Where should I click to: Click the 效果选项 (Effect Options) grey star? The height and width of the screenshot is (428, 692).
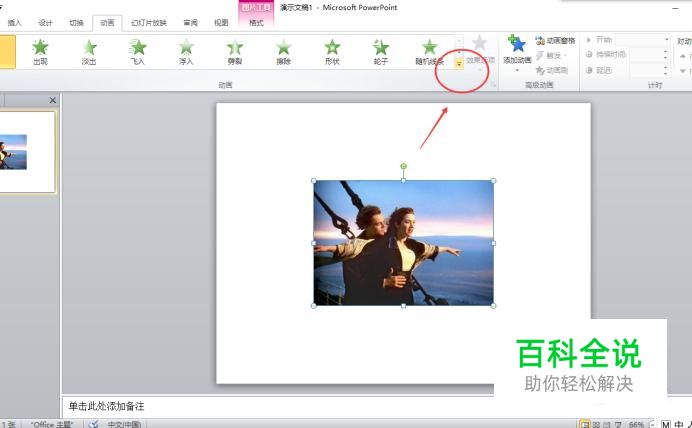click(x=480, y=43)
